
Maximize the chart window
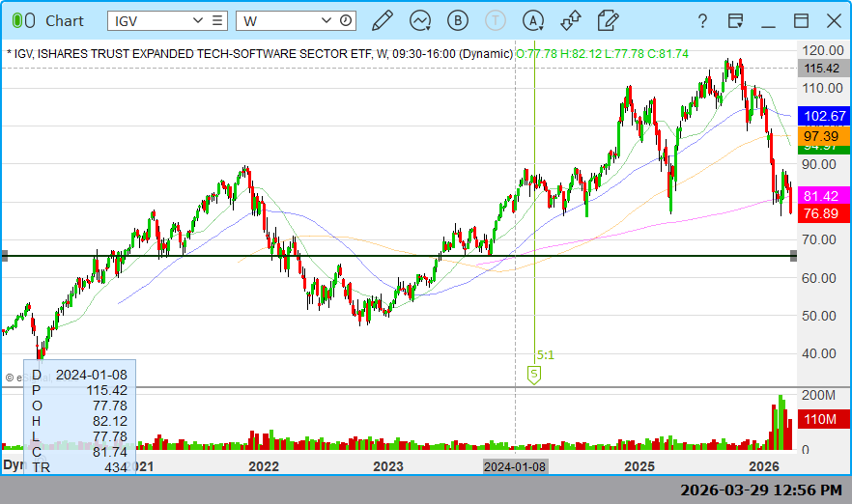click(801, 21)
